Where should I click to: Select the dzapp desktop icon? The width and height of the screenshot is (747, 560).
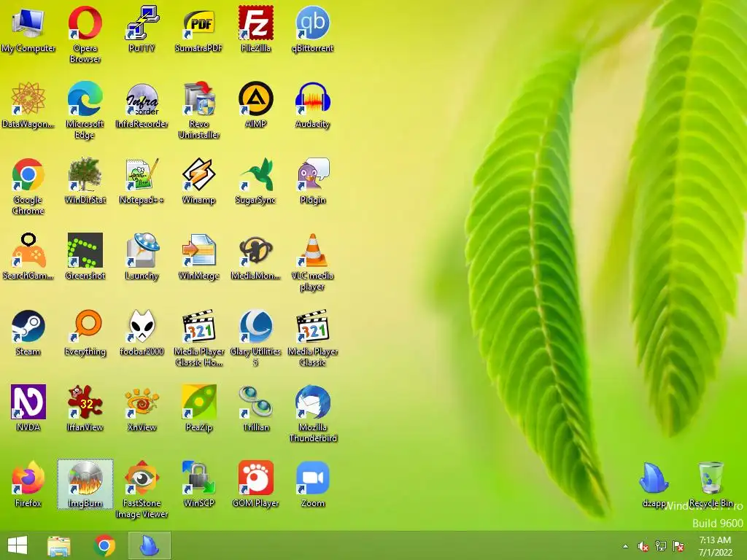pyautogui.click(x=654, y=484)
